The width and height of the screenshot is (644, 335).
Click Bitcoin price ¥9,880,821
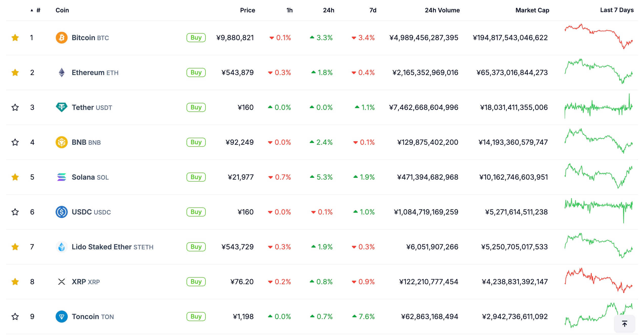click(x=235, y=38)
